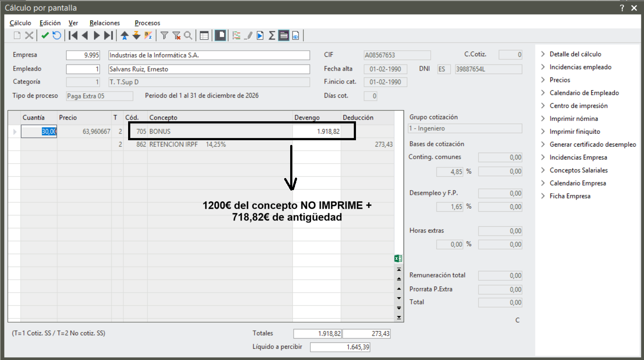Click the green checkmark accept icon
Image resolution: width=644 pixels, height=360 pixels.
pos(45,36)
